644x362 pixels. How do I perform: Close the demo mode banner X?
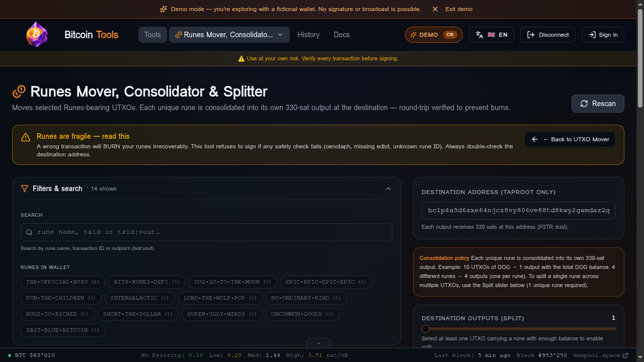(x=435, y=9)
